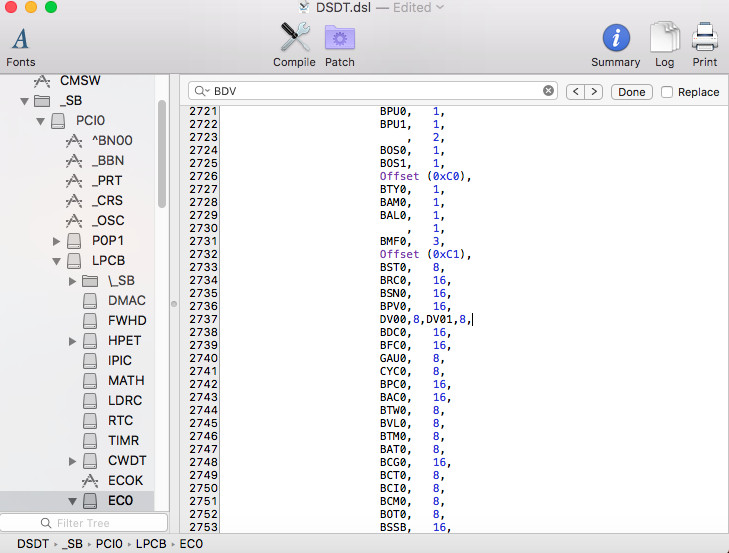Image resolution: width=729 pixels, height=553 pixels.
Task: Open the Fonts panel
Action: coord(20,46)
